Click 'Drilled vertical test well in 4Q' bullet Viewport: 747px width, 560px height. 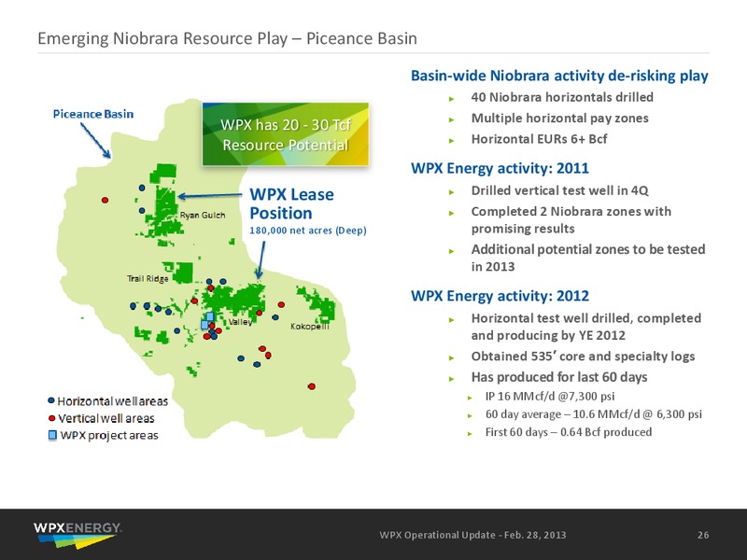(559, 190)
